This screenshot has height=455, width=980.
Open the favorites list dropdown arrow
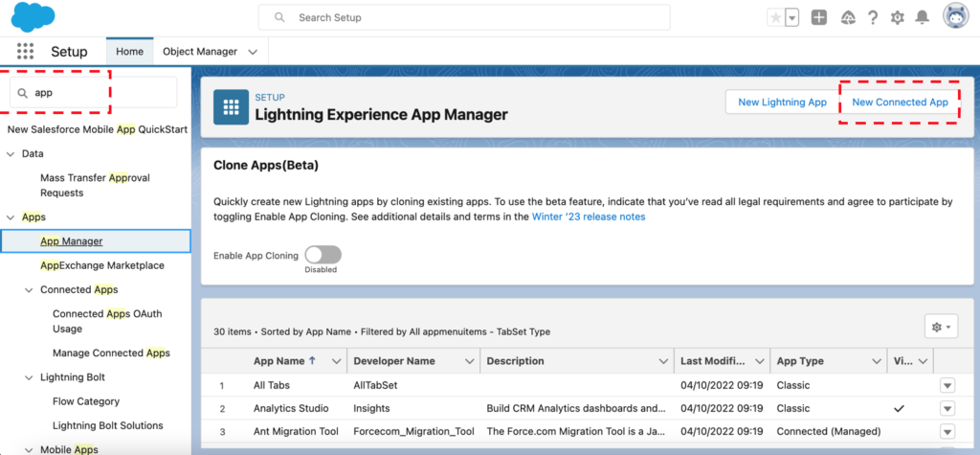791,17
